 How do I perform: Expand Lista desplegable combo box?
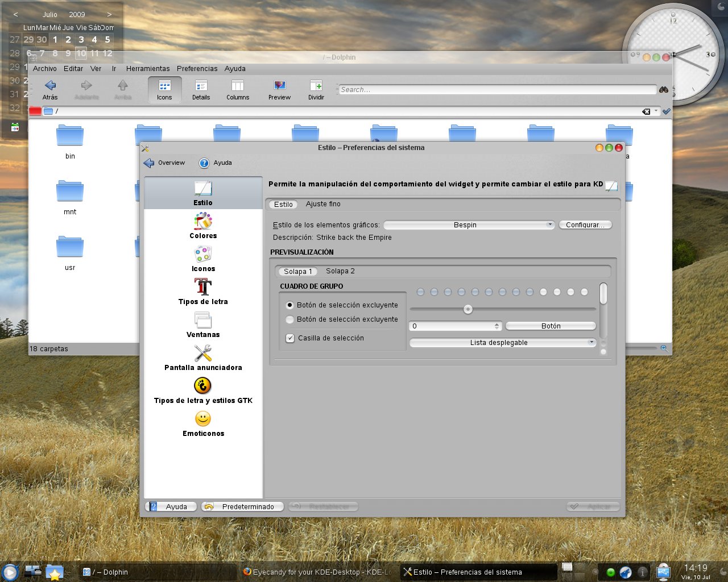coord(503,343)
